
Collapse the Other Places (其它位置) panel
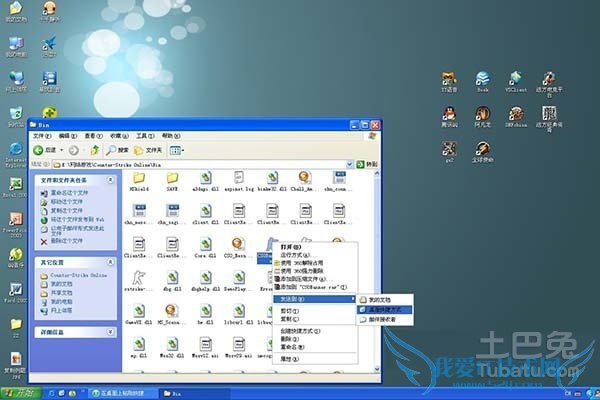point(110,262)
